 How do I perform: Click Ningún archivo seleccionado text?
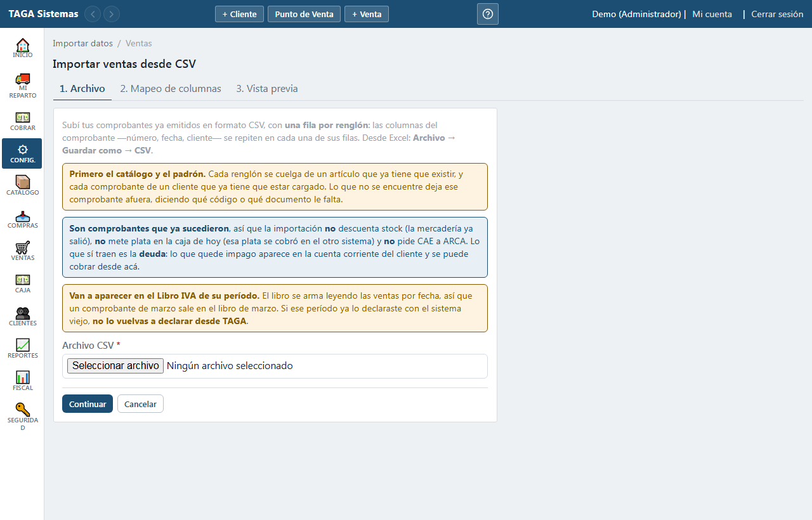pyautogui.click(x=230, y=366)
